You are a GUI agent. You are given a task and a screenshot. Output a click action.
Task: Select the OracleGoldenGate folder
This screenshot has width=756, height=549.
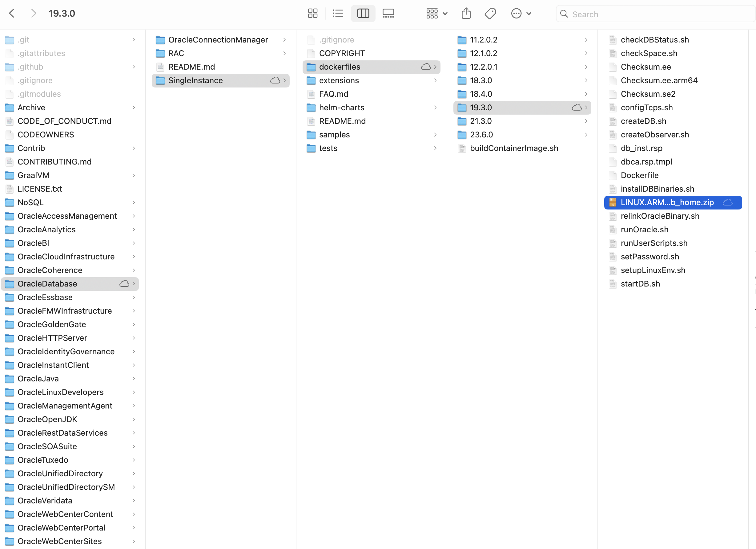[70, 324]
